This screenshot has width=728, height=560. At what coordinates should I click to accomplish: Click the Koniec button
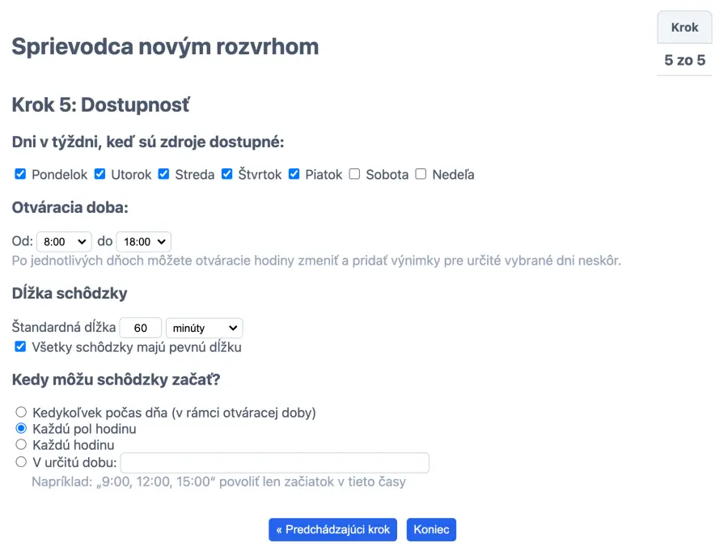(431, 530)
